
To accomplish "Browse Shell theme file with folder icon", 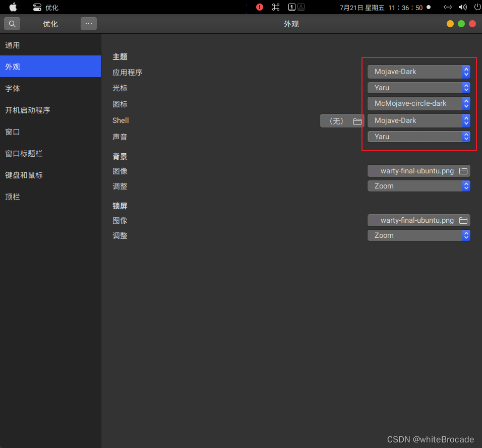I will coord(357,121).
